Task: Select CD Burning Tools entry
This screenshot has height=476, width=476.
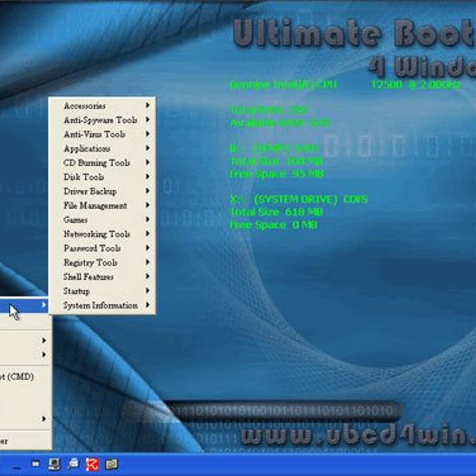Action: [97, 163]
